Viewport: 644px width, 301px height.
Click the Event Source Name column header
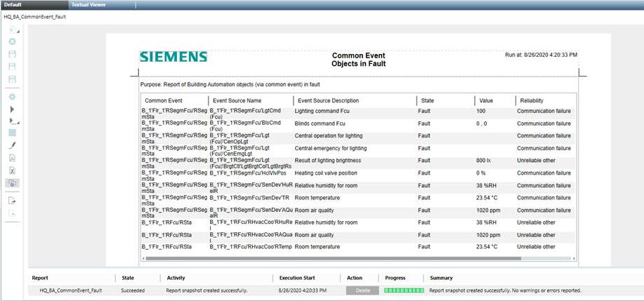(237, 100)
